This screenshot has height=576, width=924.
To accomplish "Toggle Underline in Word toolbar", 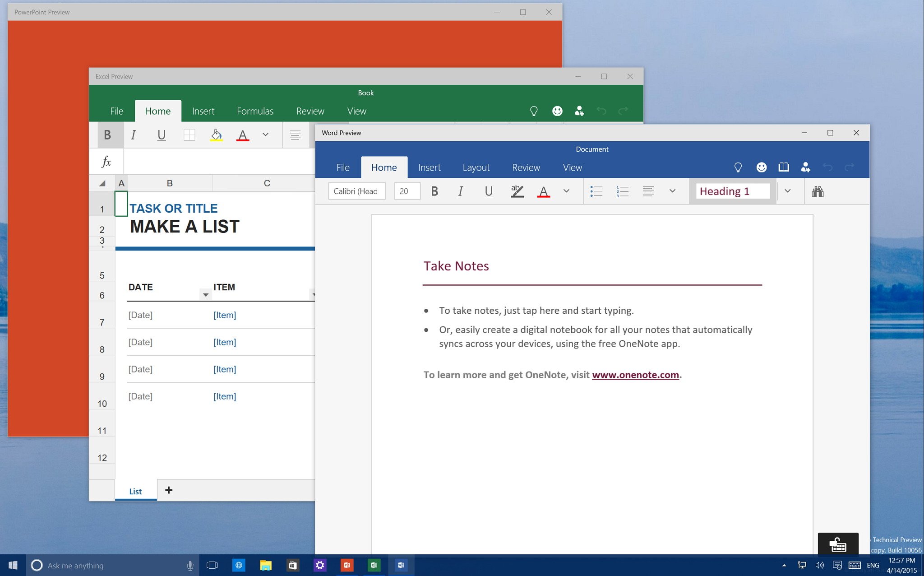I will pyautogui.click(x=488, y=191).
